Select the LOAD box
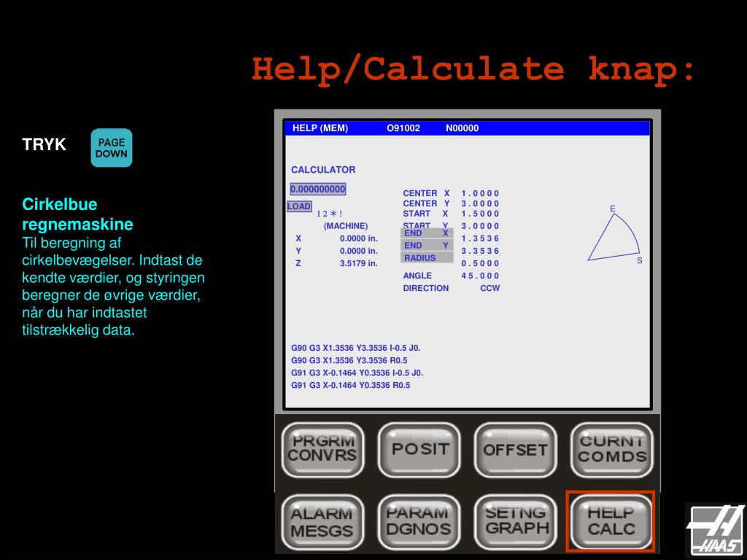This screenshot has width=747, height=560. [x=299, y=206]
